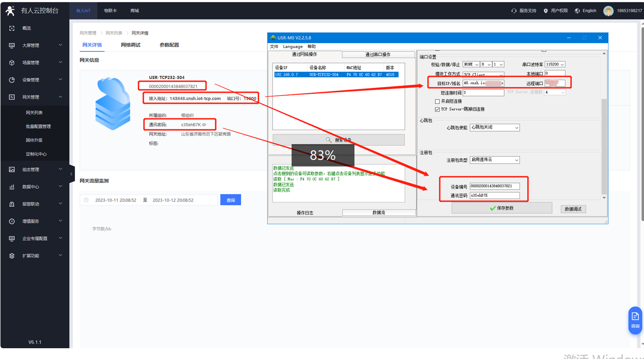Toggle the 通讯密码 eye visibility icon

[x=204, y=125]
